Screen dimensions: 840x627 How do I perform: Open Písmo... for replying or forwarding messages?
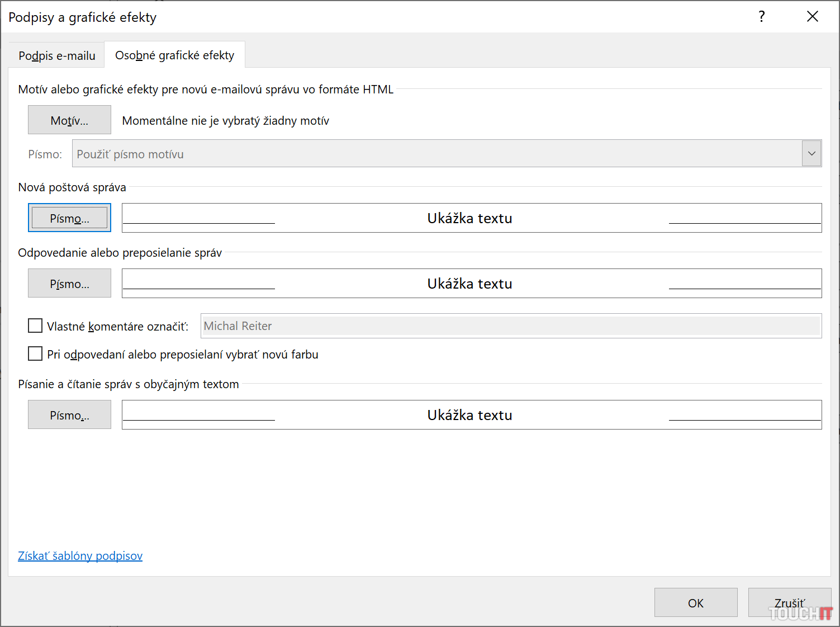(69, 284)
